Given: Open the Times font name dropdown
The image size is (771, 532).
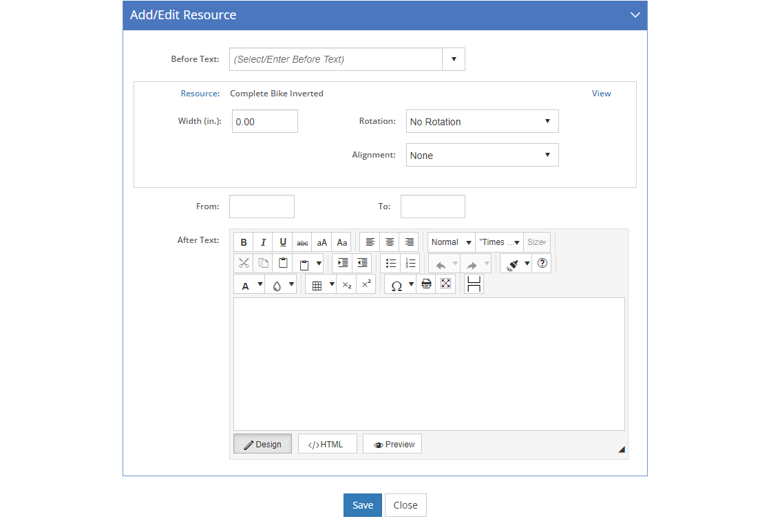Looking at the screenshot, I should point(500,242).
